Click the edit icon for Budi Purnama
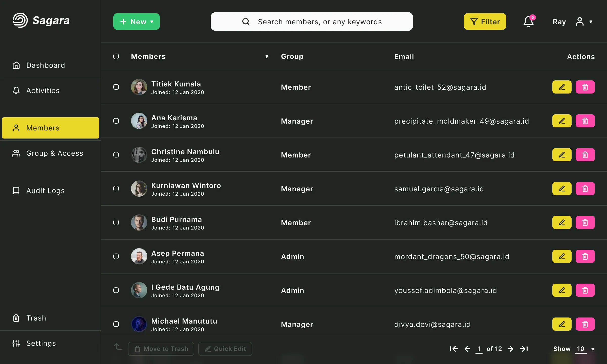The width and height of the screenshot is (607, 364). (562, 222)
